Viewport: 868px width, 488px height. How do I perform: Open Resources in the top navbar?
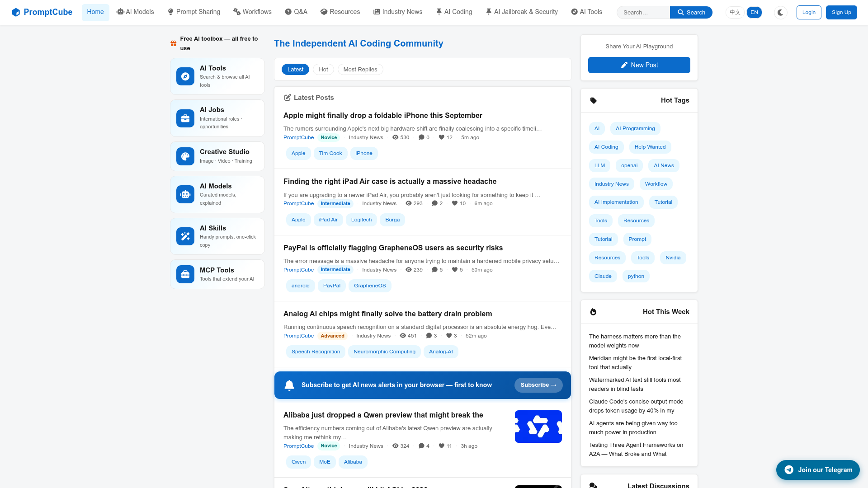point(340,12)
